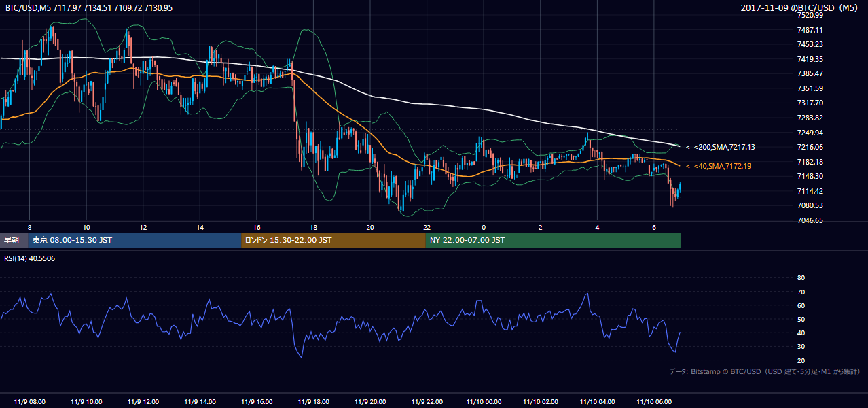Click the RSI 30 level label

pos(801,347)
